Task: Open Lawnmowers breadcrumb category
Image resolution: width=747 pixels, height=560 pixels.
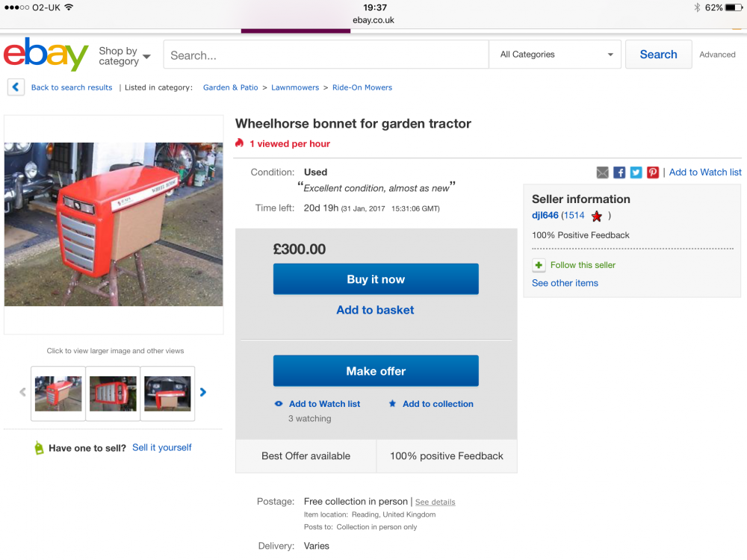Action: click(x=295, y=87)
